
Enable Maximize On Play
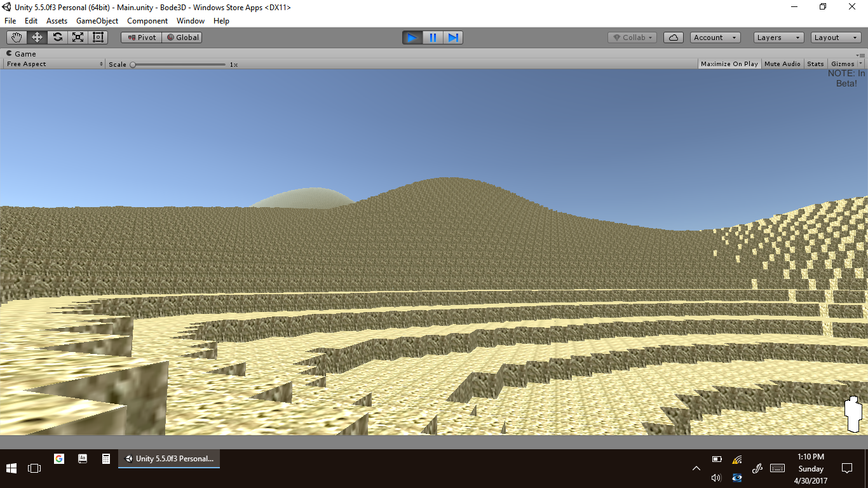point(729,64)
